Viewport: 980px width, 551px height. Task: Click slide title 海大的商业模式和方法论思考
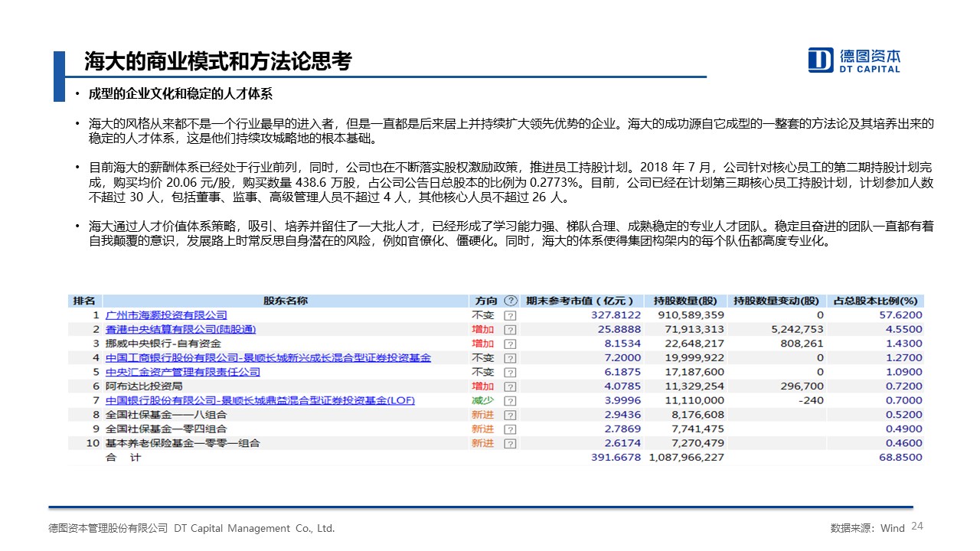coord(217,61)
